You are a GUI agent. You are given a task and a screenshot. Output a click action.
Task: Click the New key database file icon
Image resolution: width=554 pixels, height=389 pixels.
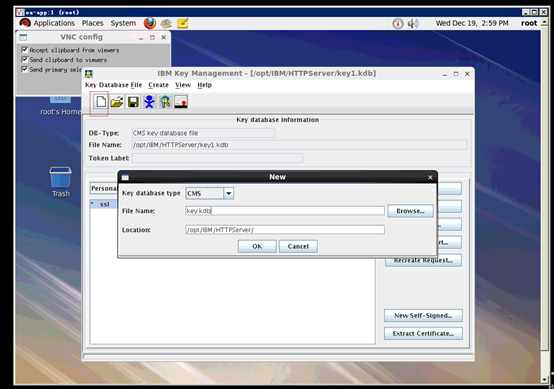[x=101, y=102]
